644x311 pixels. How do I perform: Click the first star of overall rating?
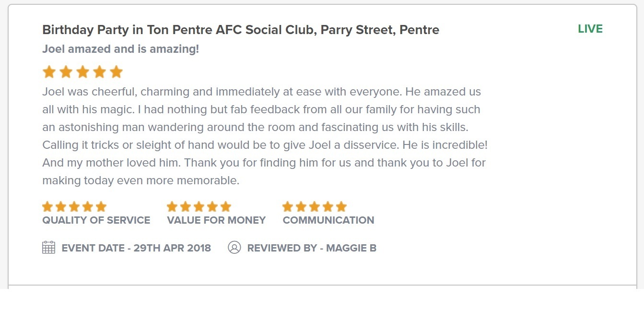tap(49, 72)
